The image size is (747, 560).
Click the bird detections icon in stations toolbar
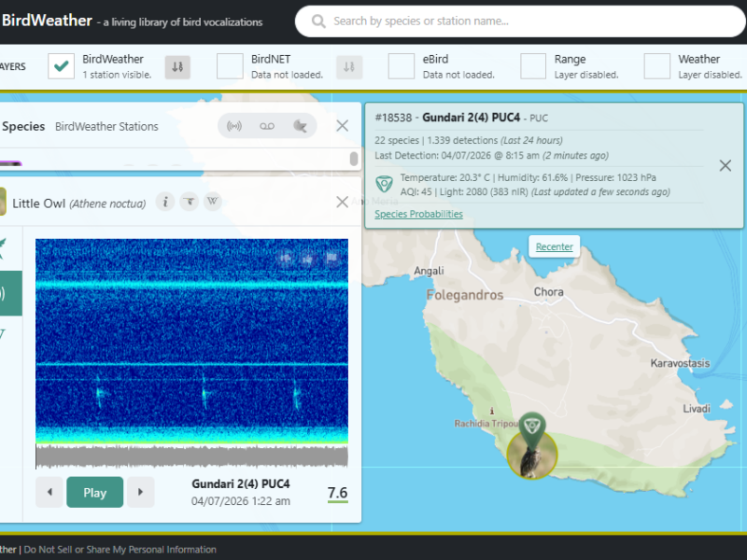tap(299, 126)
